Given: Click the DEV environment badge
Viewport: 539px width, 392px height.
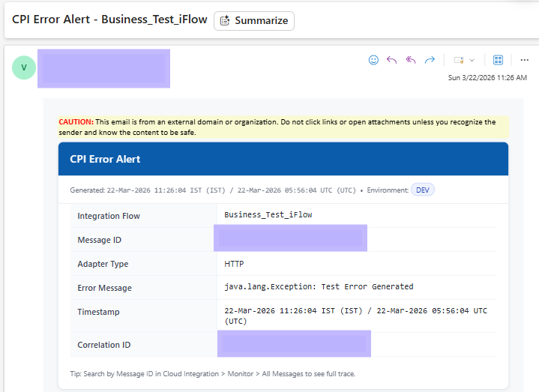Looking at the screenshot, I should click(x=423, y=190).
